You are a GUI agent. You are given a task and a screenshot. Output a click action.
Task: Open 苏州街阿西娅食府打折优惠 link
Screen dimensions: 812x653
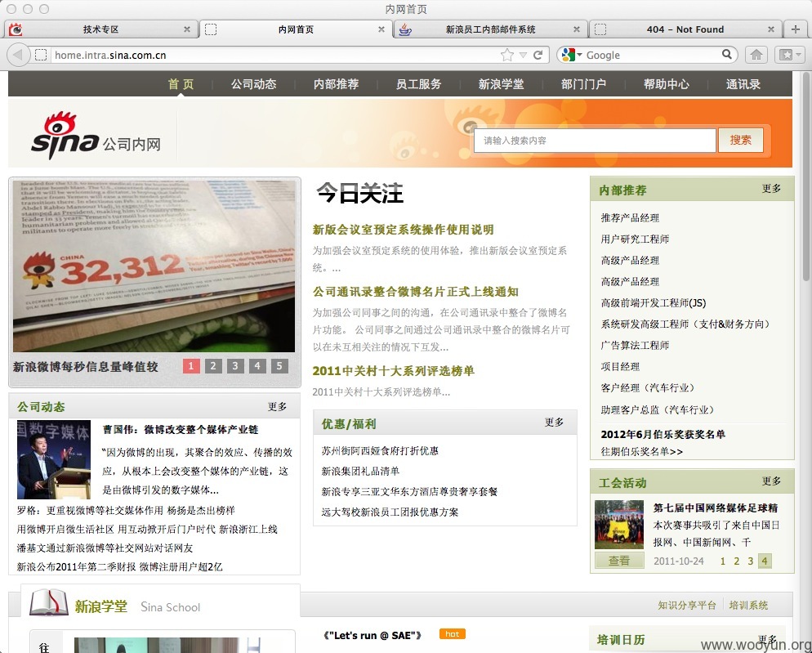coord(380,451)
